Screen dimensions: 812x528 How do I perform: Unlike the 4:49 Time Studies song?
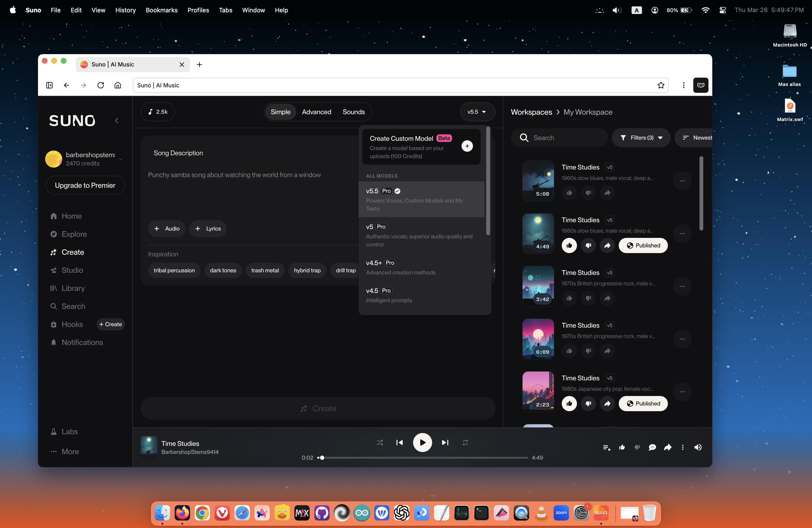[x=569, y=245]
